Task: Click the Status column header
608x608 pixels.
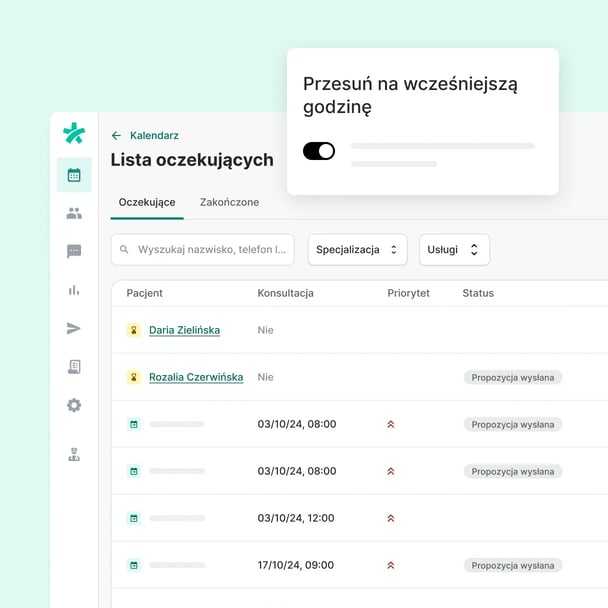Action: (478, 293)
